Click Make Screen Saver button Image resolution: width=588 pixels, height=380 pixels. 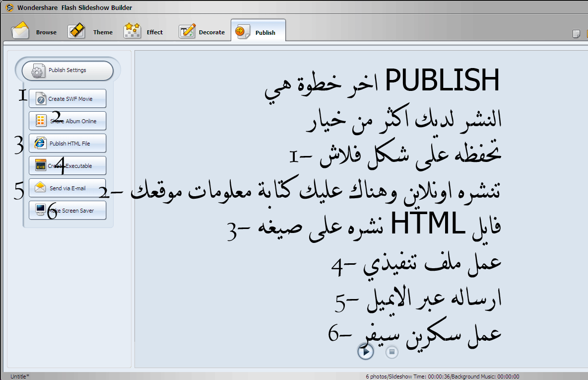pos(67,210)
